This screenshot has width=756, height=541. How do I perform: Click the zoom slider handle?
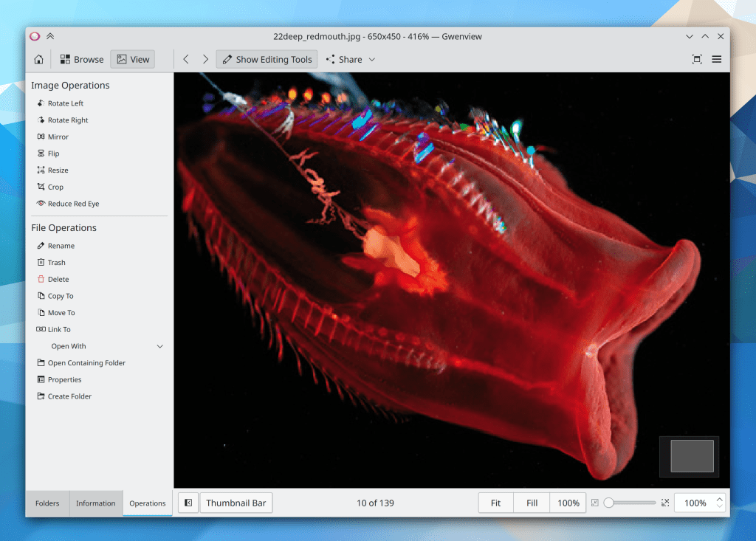click(x=608, y=503)
